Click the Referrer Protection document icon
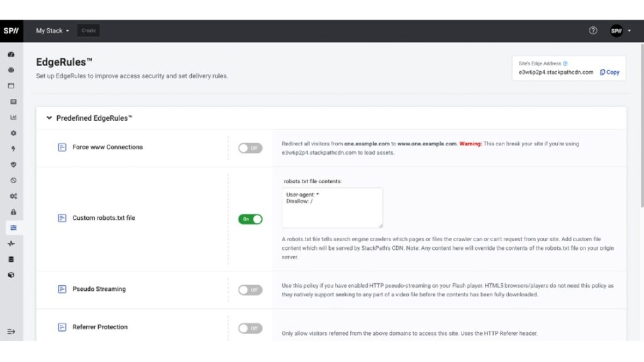644x362 pixels. pyautogui.click(x=62, y=327)
